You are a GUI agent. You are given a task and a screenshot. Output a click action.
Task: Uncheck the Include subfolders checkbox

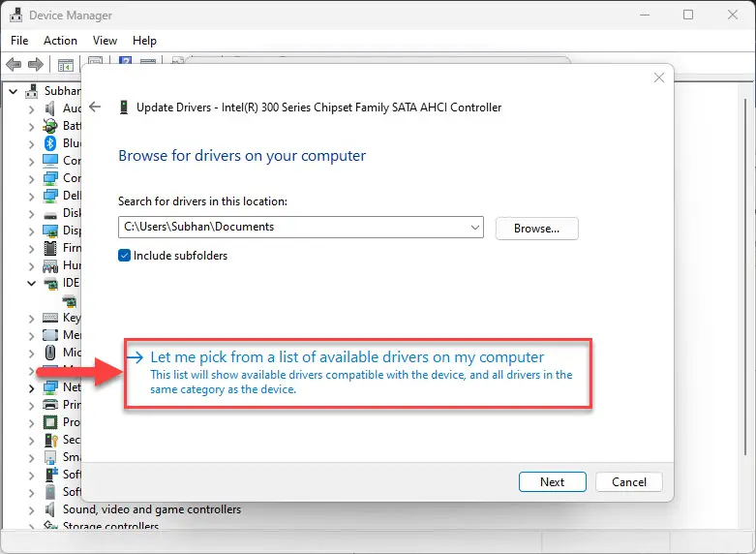click(x=125, y=256)
